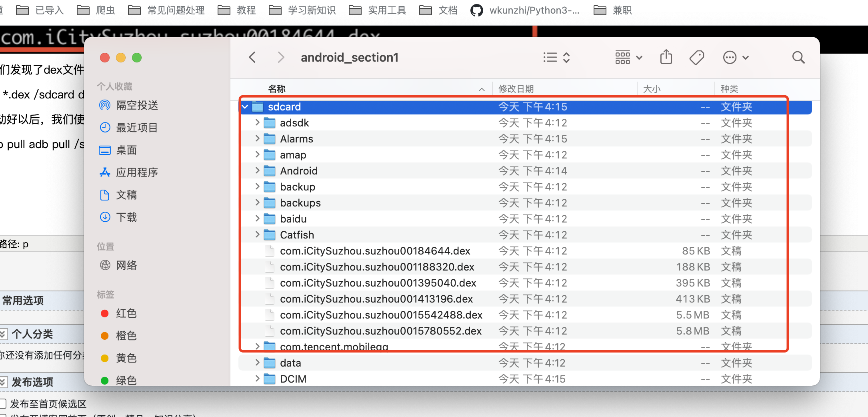Select com.iCitySuzhou.suzhou001188320.dex file name

click(x=377, y=267)
